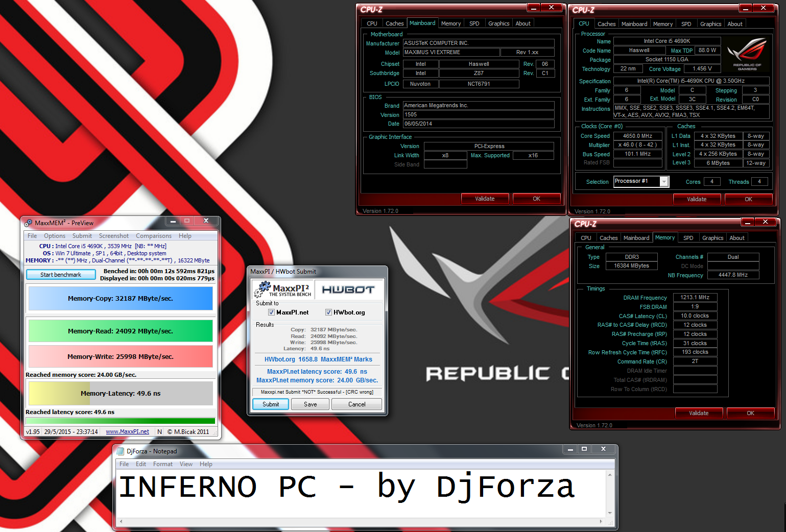Toggle the HWbot.org submit checkbox
The width and height of the screenshot is (786, 532).
[328, 312]
